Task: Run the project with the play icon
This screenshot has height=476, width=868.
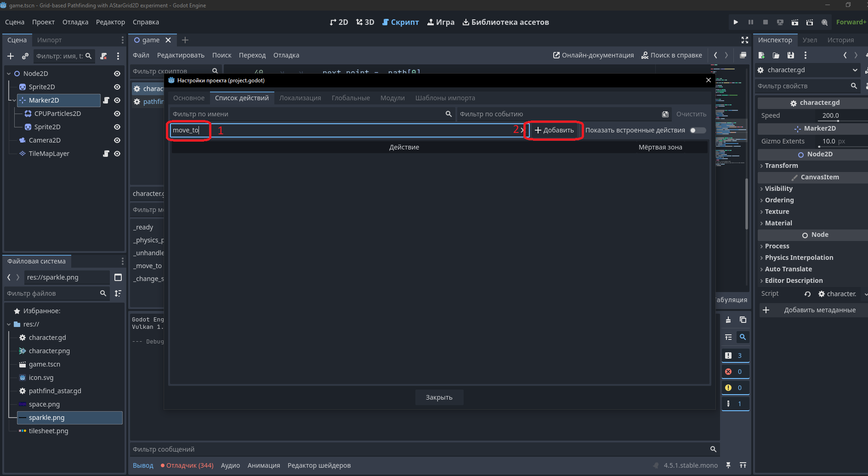Action: coord(736,22)
